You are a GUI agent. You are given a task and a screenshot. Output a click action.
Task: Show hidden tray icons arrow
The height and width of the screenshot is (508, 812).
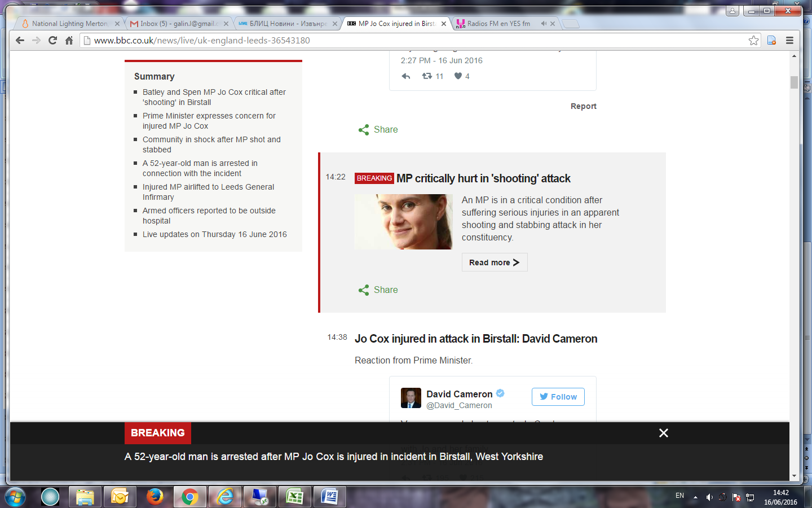695,497
